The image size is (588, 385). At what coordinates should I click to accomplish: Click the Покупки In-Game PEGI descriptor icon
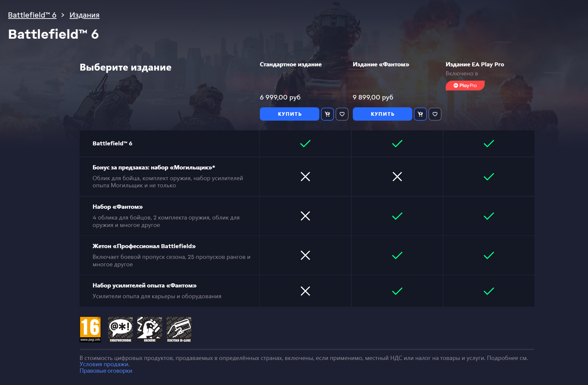point(179,329)
